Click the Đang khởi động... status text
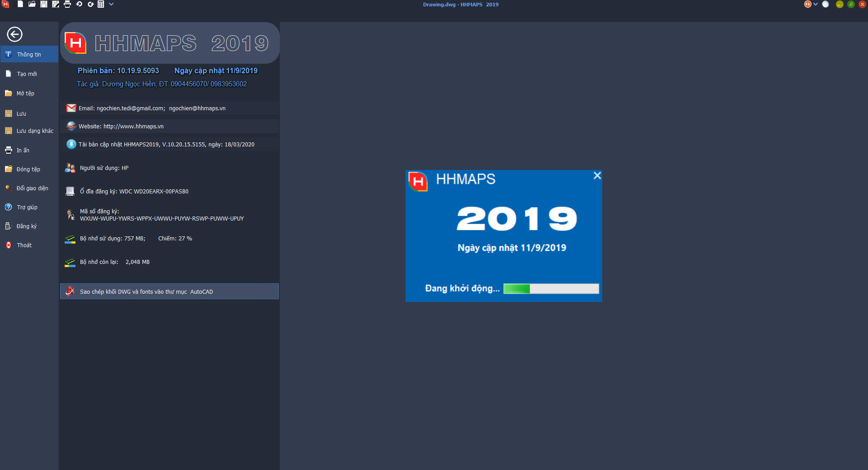Screen dimensions: 868x470 pos(462,288)
